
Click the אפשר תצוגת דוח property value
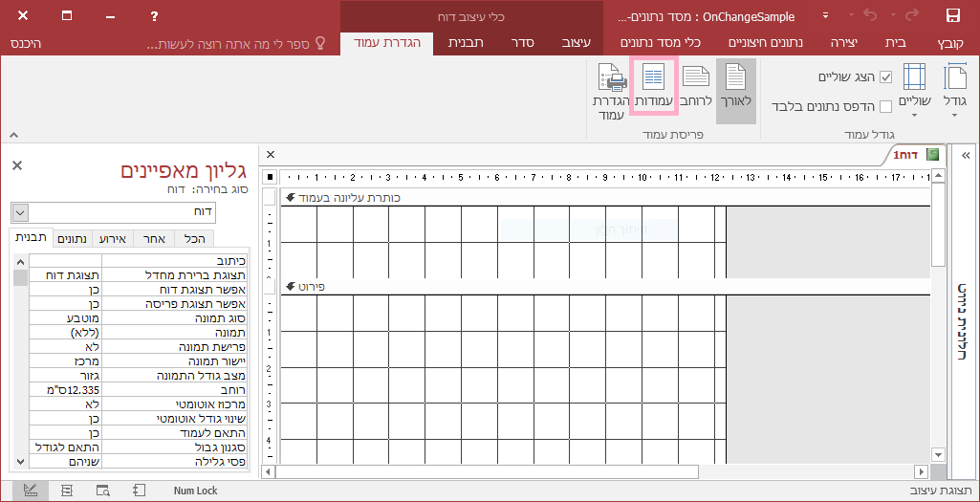pyautogui.click(x=66, y=290)
